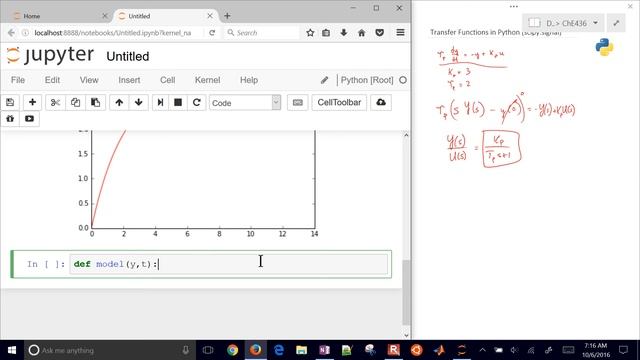Open the Cell menu
The height and width of the screenshot is (360, 640).
[167, 80]
